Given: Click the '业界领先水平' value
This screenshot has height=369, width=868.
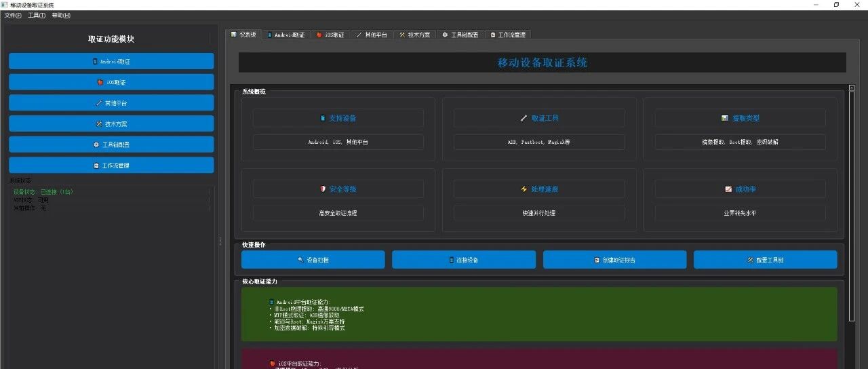Looking at the screenshot, I should coord(740,213).
